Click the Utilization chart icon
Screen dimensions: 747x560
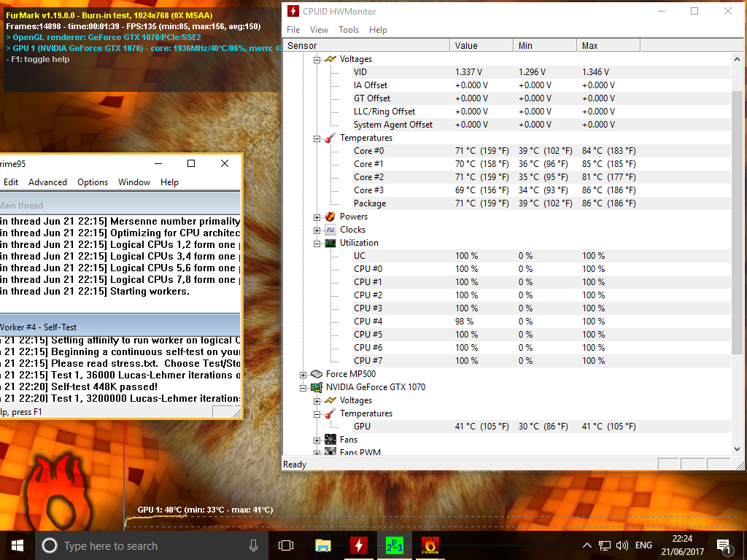pos(330,243)
